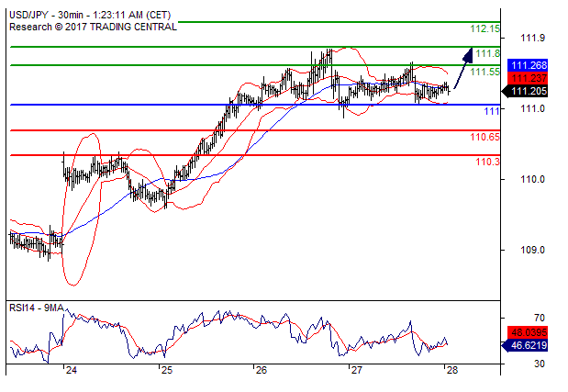Viewport: 568px width, 392px height.
Task: Select the 111.8 resistance level label
Action: point(487,53)
